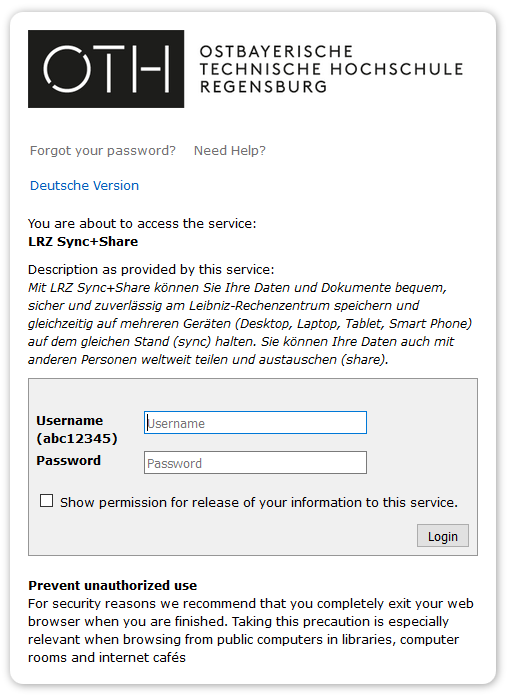Focus the Username input field
The height and width of the screenshot is (700, 508).
(x=255, y=422)
